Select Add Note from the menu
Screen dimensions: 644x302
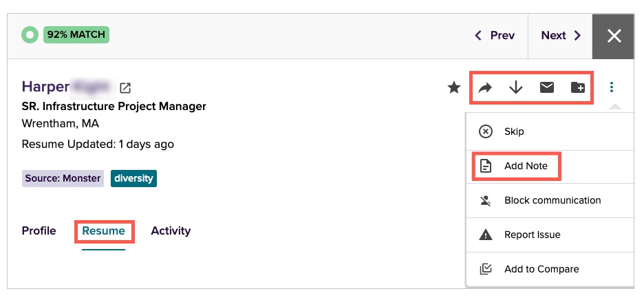pos(526,166)
